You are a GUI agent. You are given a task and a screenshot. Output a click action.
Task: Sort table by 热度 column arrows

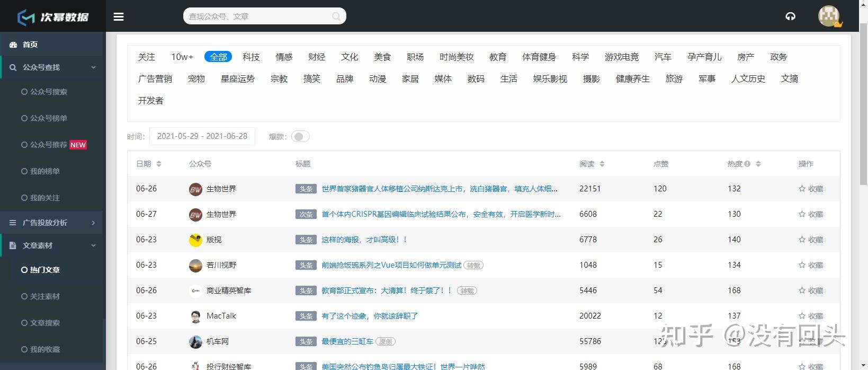[758, 164]
